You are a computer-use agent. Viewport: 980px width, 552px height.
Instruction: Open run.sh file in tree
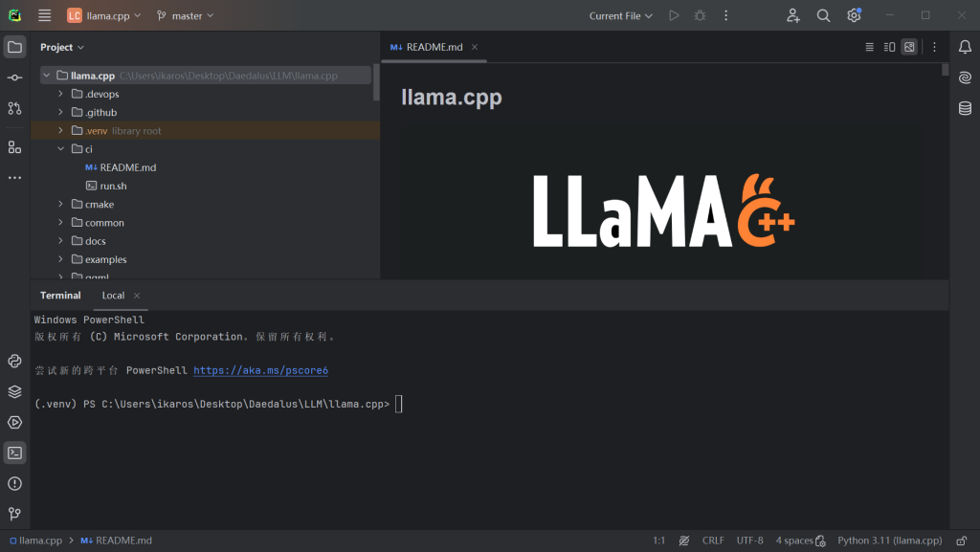pyautogui.click(x=106, y=187)
